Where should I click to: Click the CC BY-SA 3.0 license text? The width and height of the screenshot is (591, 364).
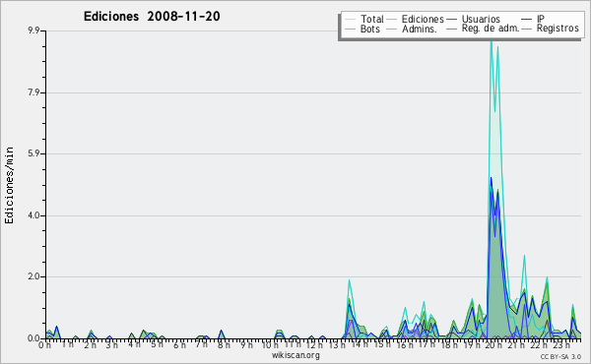560,356
